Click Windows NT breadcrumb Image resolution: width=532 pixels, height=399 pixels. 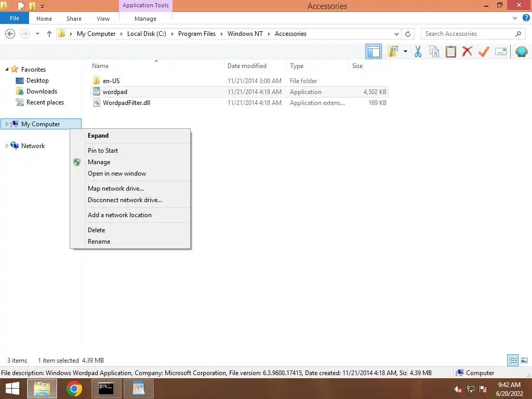tap(245, 34)
